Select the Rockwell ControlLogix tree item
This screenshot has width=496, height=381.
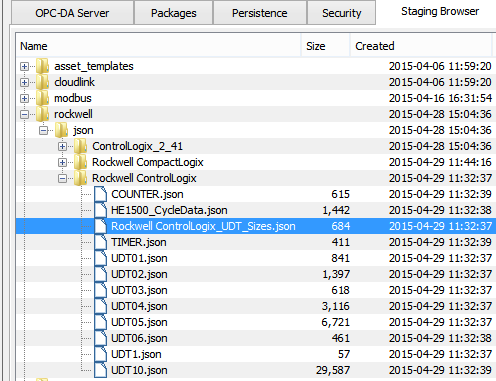[144, 178]
